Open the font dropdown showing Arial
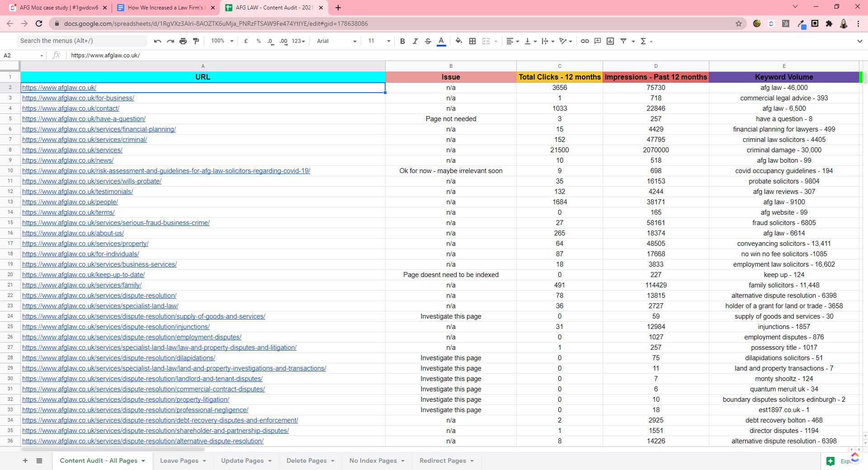Viewport: 868px width, 470px height. click(335, 41)
